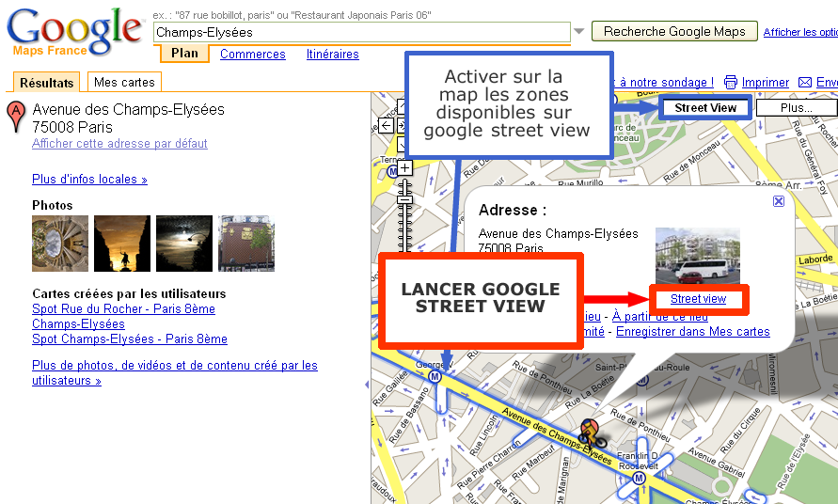Click the bus photo Street View thumbnail
Screen dimensions: 838x504
pyautogui.click(x=698, y=256)
